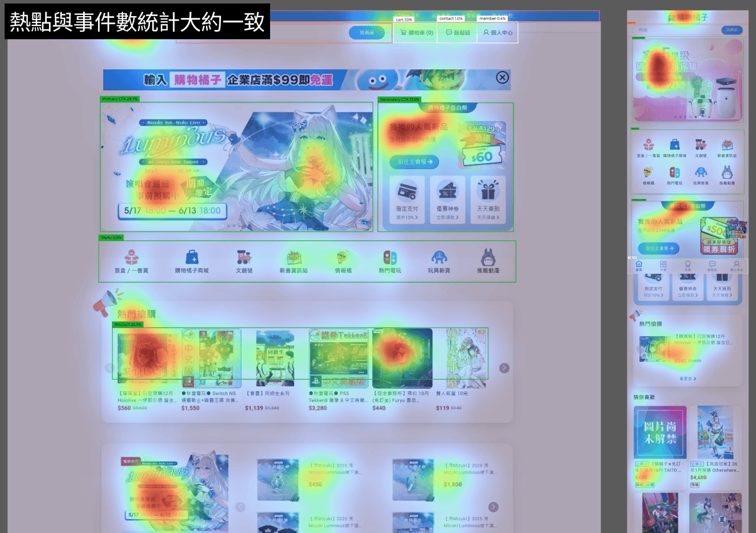The width and height of the screenshot is (756, 533).
Task: Open the mobile 天天簽到 card
Action: point(721,287)
